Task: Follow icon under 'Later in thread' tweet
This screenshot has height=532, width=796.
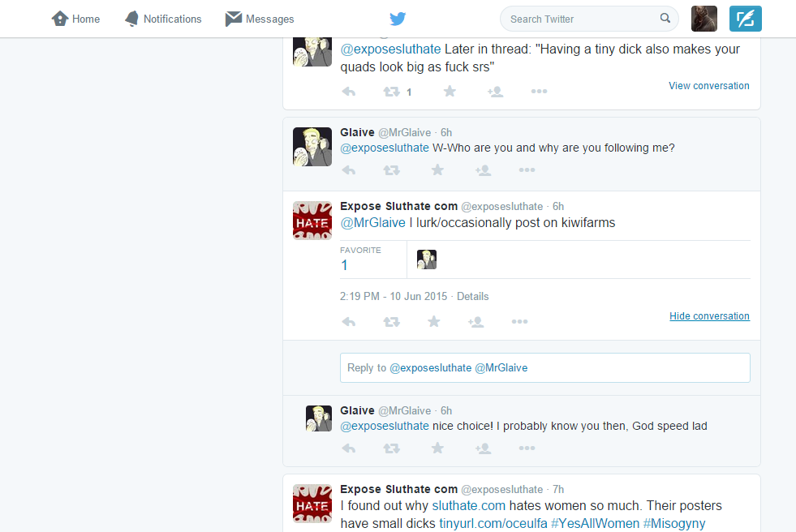Action: [x=495, y=92]
